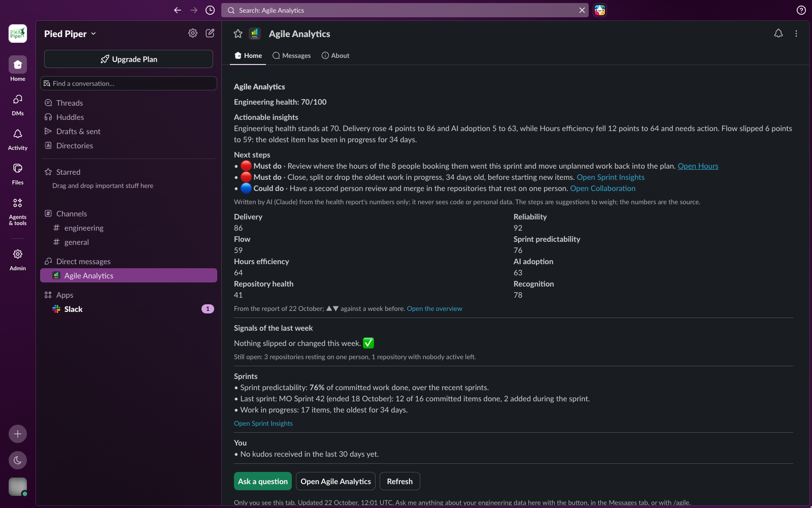Open the help question mark icon
812x508 pixels.
[x=801, y=10]
